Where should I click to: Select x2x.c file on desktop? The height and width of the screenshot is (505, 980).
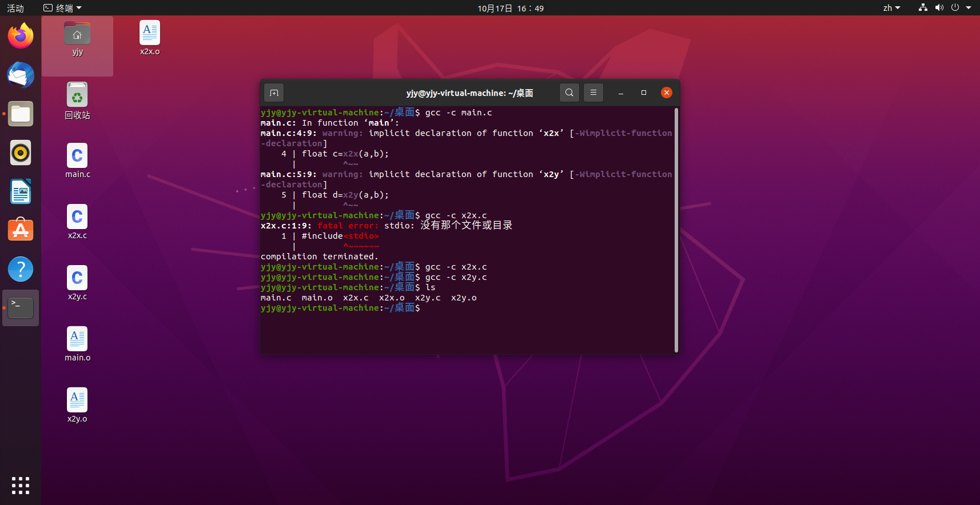coord(77,222)
